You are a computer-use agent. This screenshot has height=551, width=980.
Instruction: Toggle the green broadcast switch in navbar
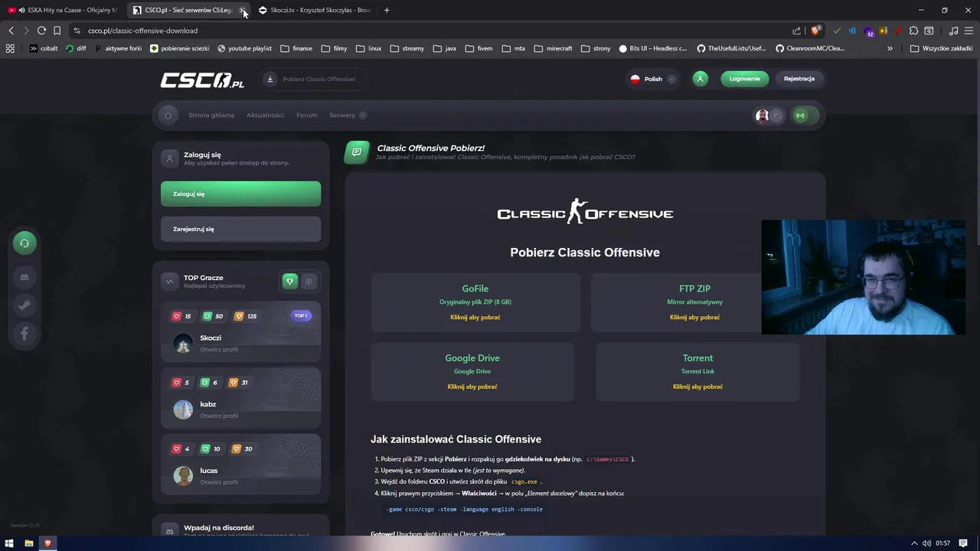[805, 116]
